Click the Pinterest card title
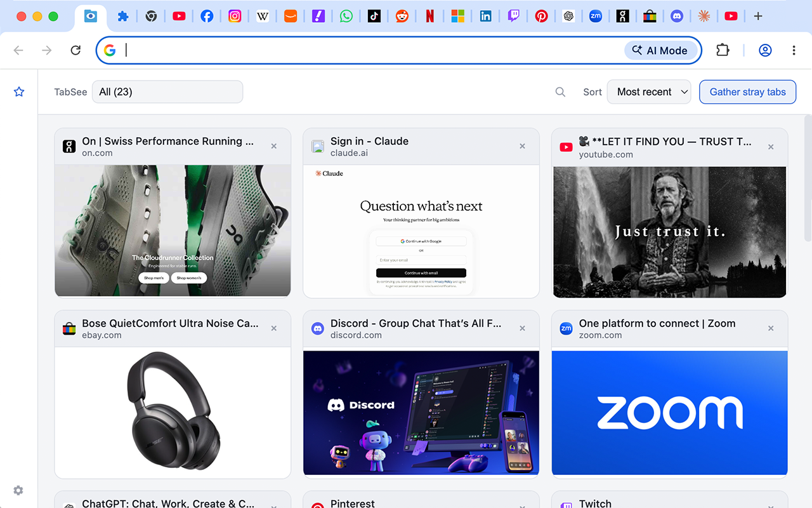This screenshot has width=812, height=508. coord(353,504)
